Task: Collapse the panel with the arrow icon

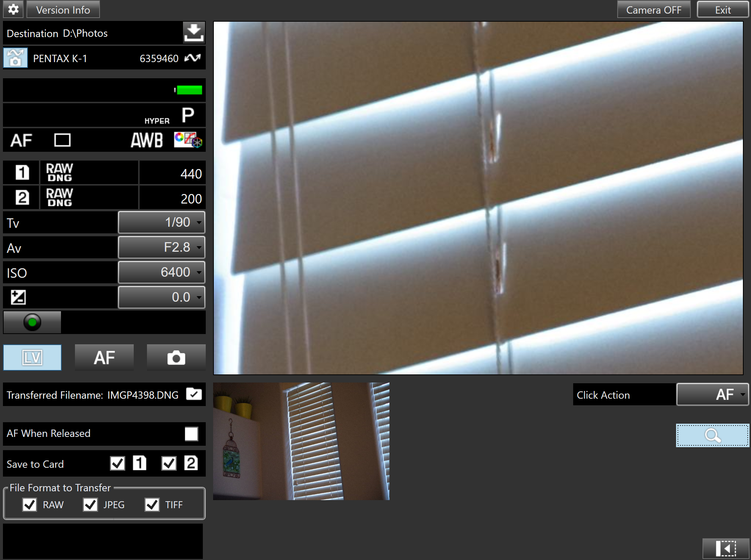Action: point(726,549)
